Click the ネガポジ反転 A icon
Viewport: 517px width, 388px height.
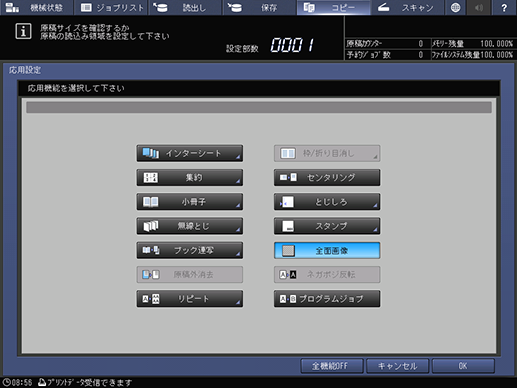(x=288, y=275)
